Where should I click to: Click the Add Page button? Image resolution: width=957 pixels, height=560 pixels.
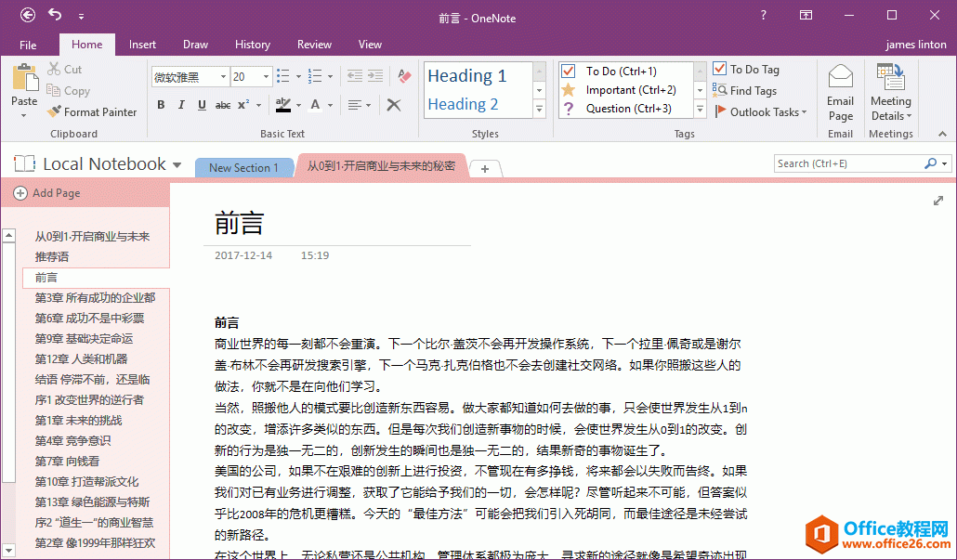[46, 193]
